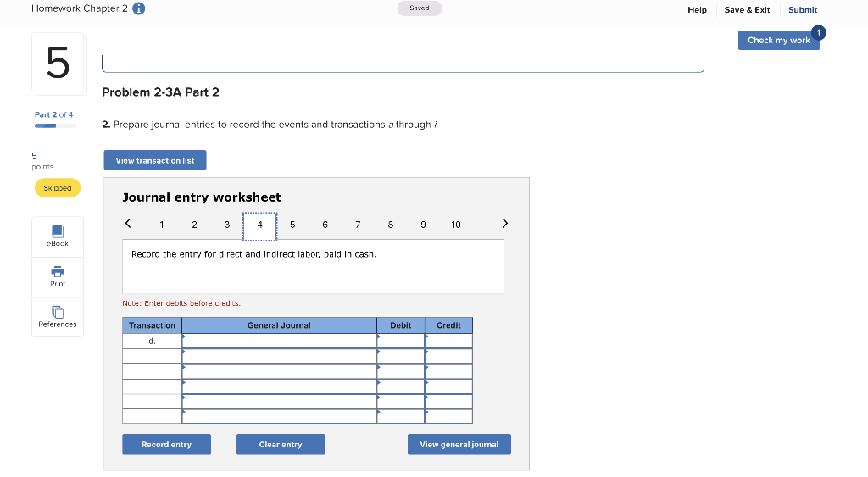Select journal entry tab 7

point(358,225)
